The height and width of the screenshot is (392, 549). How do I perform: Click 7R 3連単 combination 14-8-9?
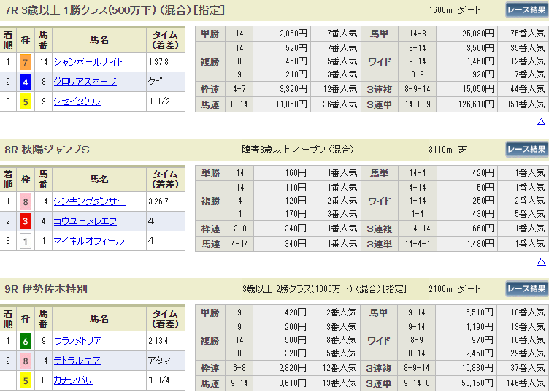click(x=418, y=104)
